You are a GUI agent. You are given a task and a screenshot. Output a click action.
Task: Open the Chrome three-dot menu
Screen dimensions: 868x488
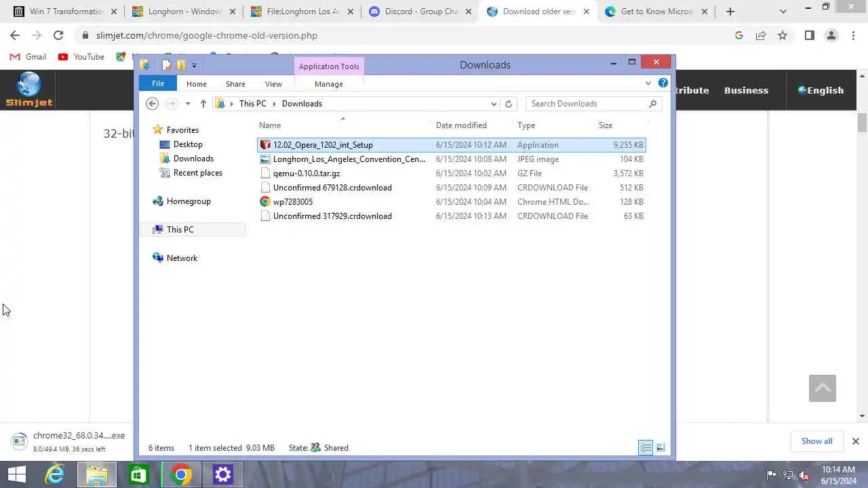853,35
